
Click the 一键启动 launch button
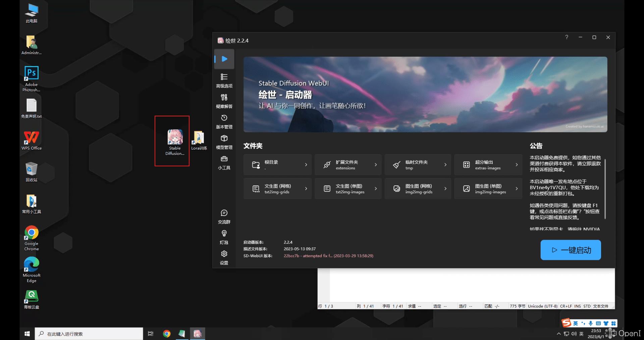point(571,250)
